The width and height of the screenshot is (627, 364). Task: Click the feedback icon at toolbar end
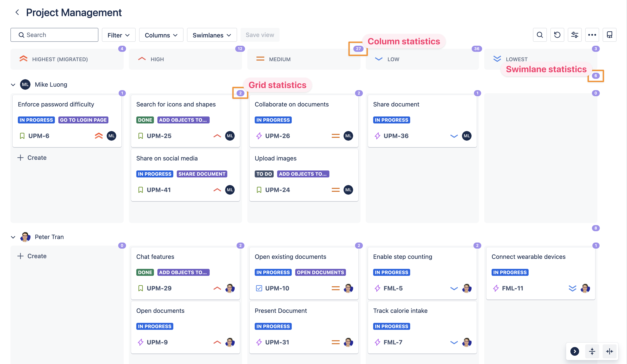tap(609, 35)
